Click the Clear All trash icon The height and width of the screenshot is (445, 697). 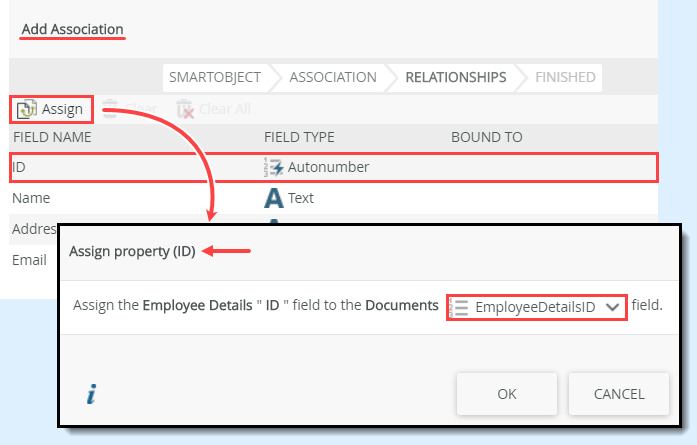tap(185, 109)
